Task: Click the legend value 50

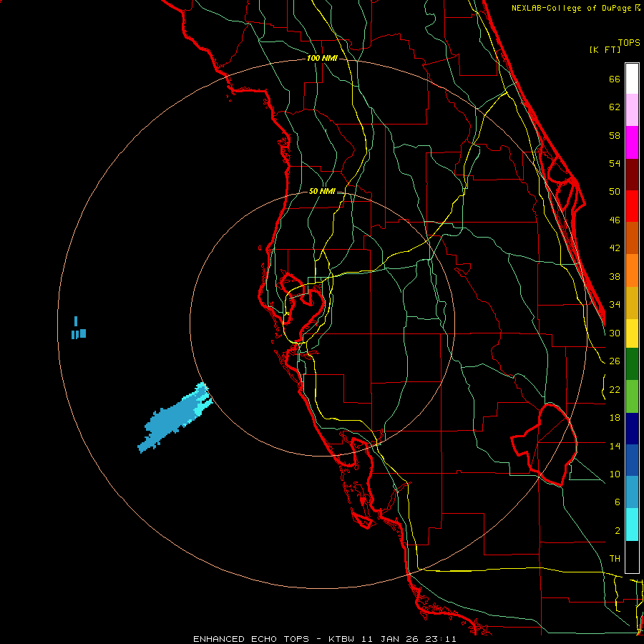Action: click(615, 192)
